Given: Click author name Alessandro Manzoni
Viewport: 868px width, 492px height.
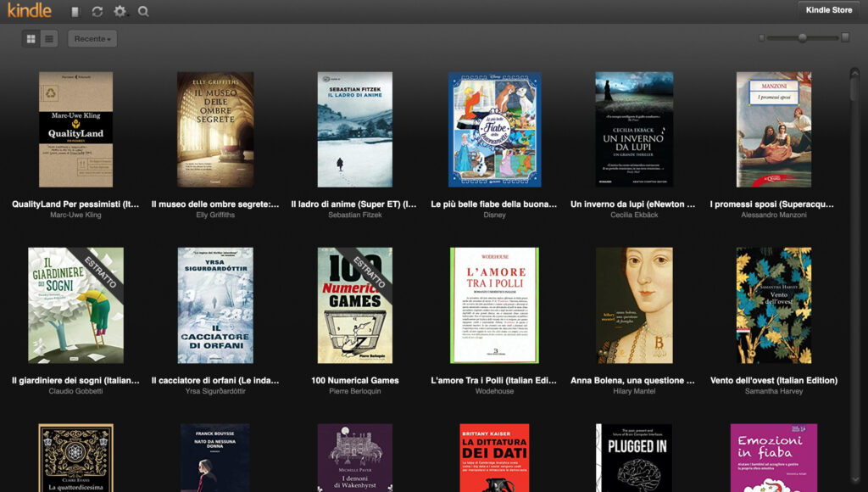Looking at the screenshot, I should pyautogui.click(x=774, y=215).
